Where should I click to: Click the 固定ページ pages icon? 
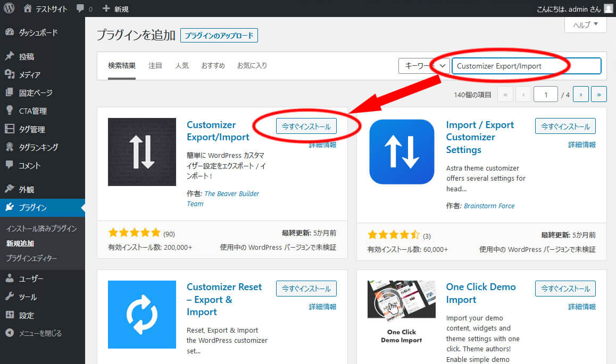click(10, 92)
